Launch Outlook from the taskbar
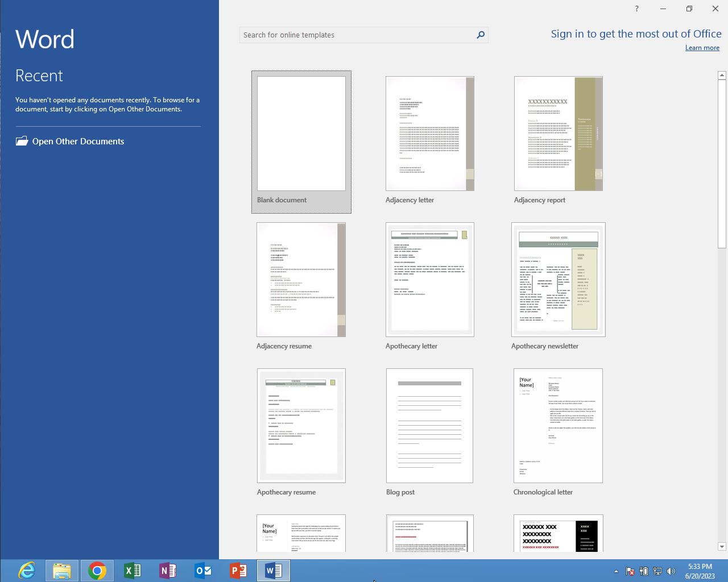The image size is (728, 582). [x=203, y=570]
